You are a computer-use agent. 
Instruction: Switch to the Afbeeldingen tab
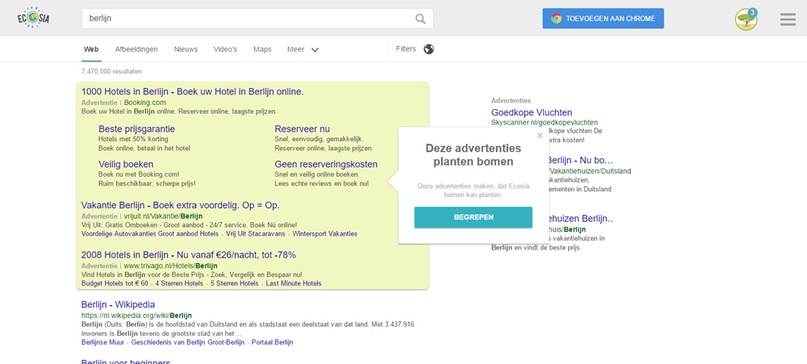[136, 49]
